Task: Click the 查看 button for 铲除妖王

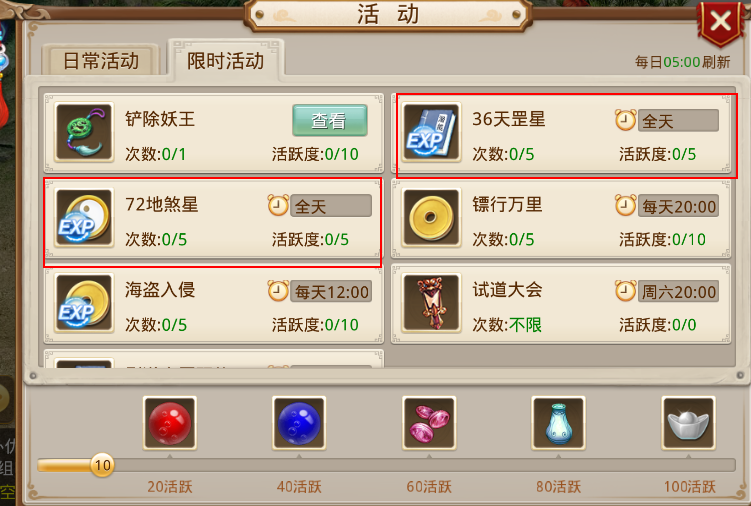Action: [x=330, y=120]
